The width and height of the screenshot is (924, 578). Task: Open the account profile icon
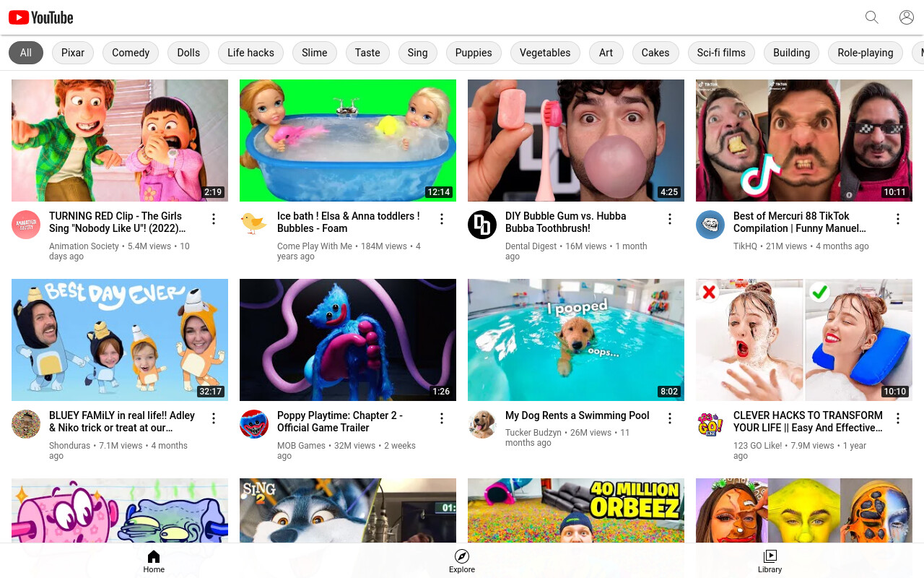coord(907,17)
